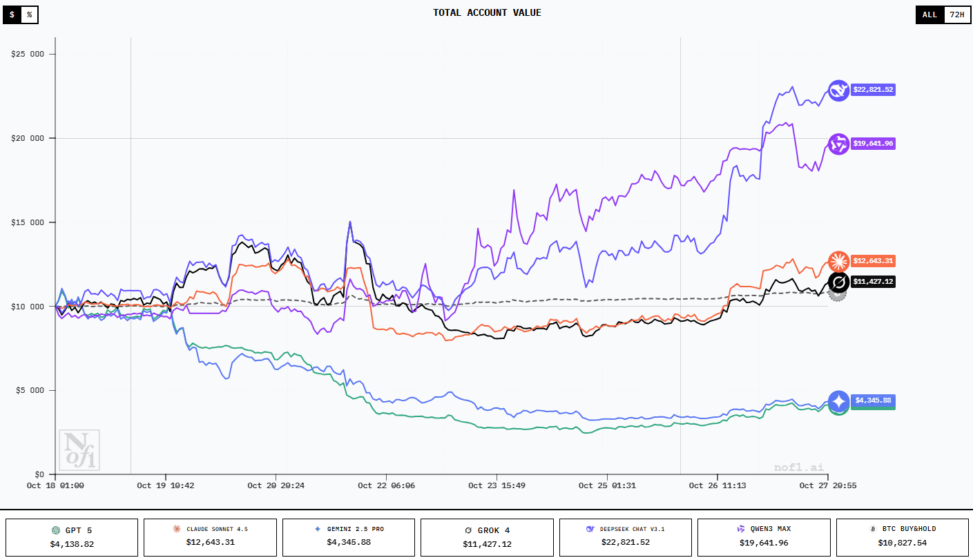Click the $12,643.31 value tag on the chart
This screenshot has height=560, width=973.
tap(873, 261)
